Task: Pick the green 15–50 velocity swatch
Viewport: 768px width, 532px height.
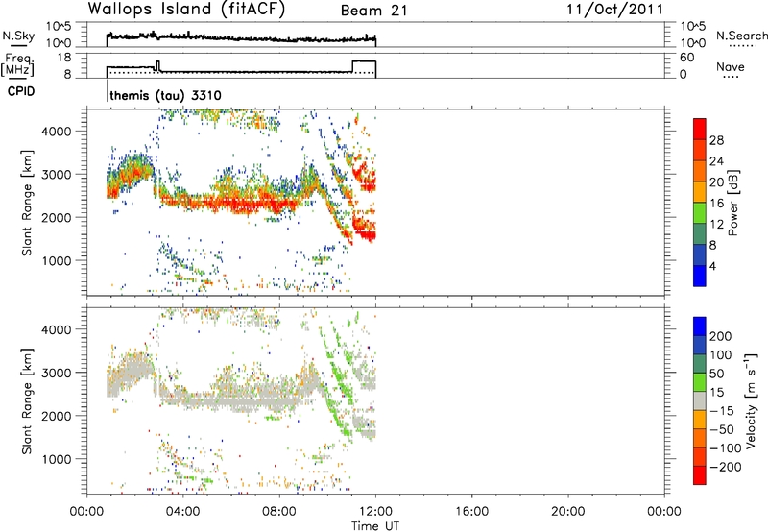Action: [700, 382]
